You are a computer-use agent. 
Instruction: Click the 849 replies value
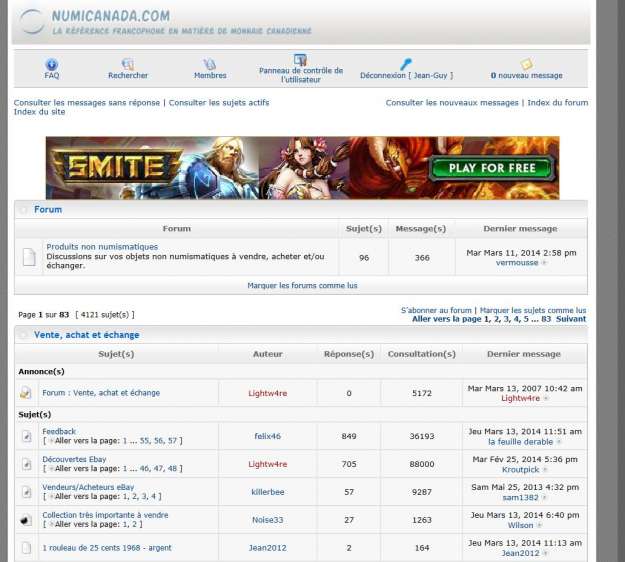click(349, 436)
